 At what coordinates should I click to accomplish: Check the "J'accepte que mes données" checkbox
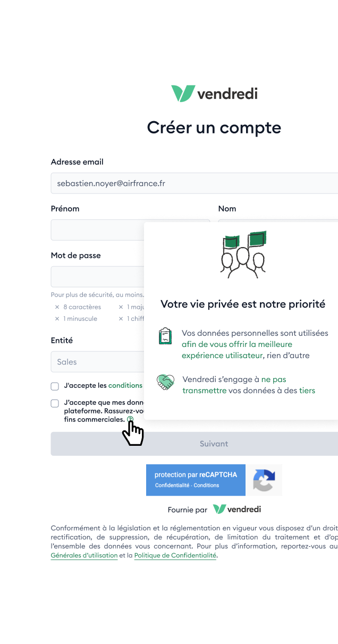[x=55, y=403]
